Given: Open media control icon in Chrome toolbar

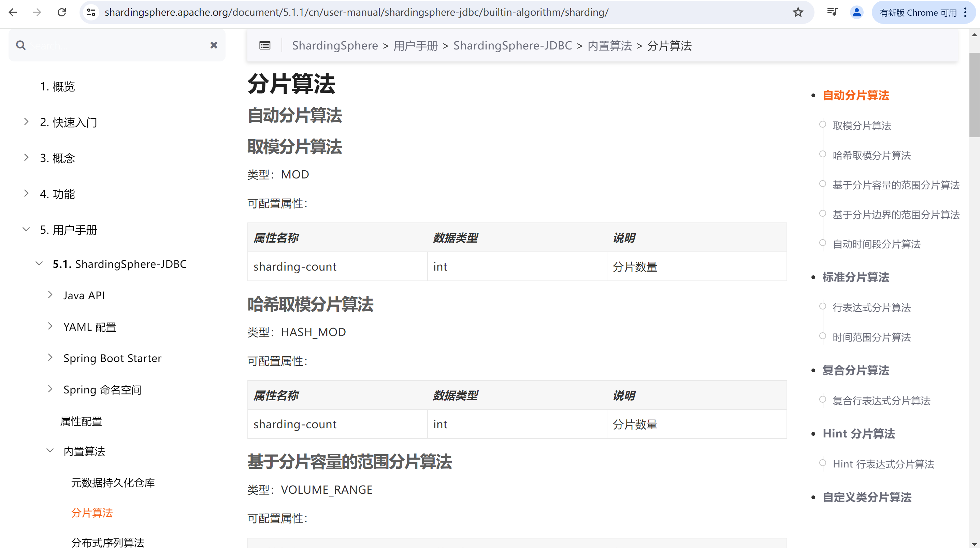Looking at the screenshot, I should point(832,13).
